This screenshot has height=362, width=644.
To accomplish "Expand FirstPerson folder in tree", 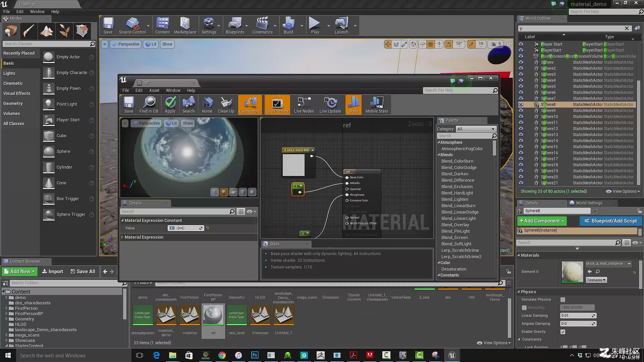I will [6, 308].
